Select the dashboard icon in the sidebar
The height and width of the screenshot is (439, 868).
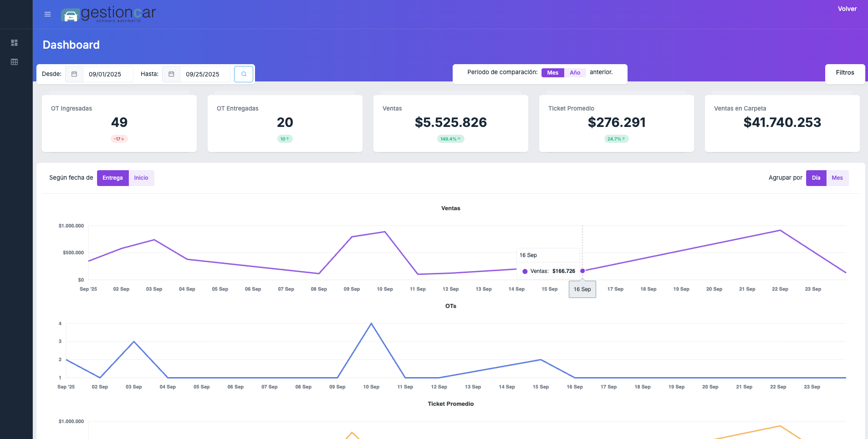tap(15, 42)
